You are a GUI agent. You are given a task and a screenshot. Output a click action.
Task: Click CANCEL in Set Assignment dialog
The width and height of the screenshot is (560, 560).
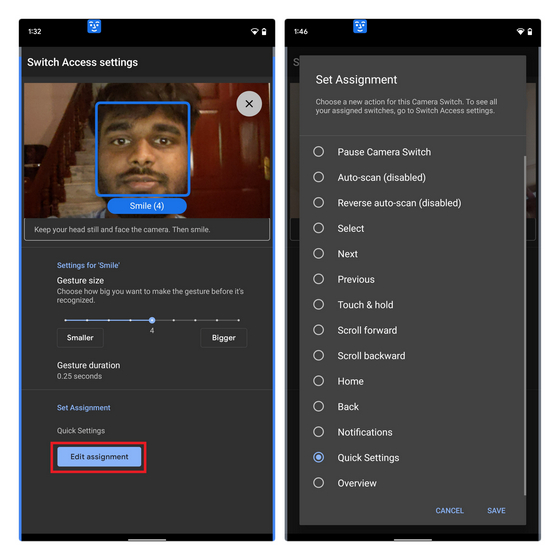click(449, 511)
